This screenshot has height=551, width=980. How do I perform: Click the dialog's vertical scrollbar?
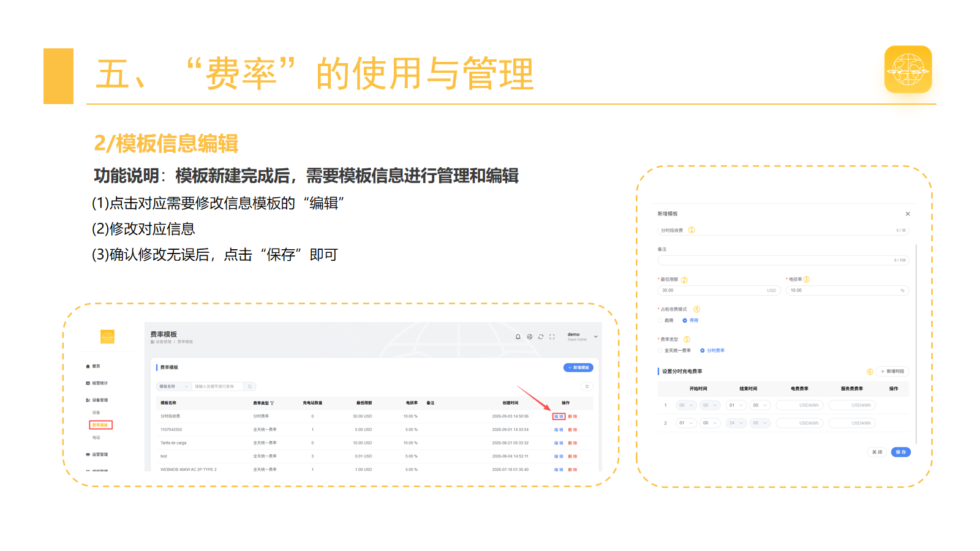click(x=916, y=343)
